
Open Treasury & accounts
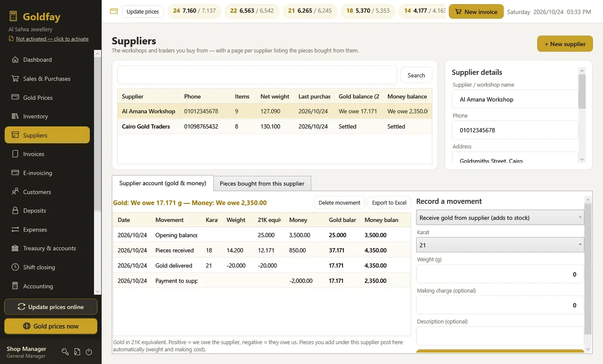tap(47, 248)
